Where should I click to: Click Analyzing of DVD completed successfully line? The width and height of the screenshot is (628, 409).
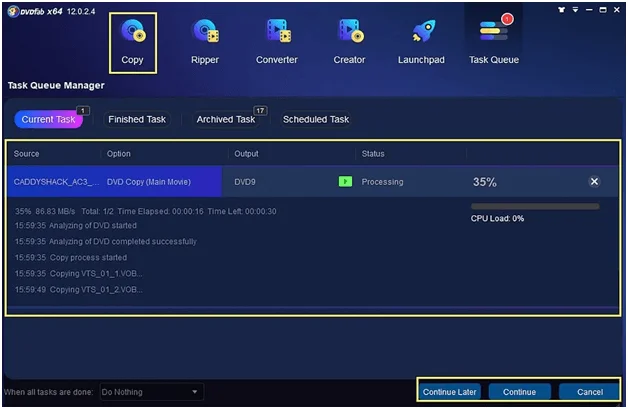click(106, 241)
